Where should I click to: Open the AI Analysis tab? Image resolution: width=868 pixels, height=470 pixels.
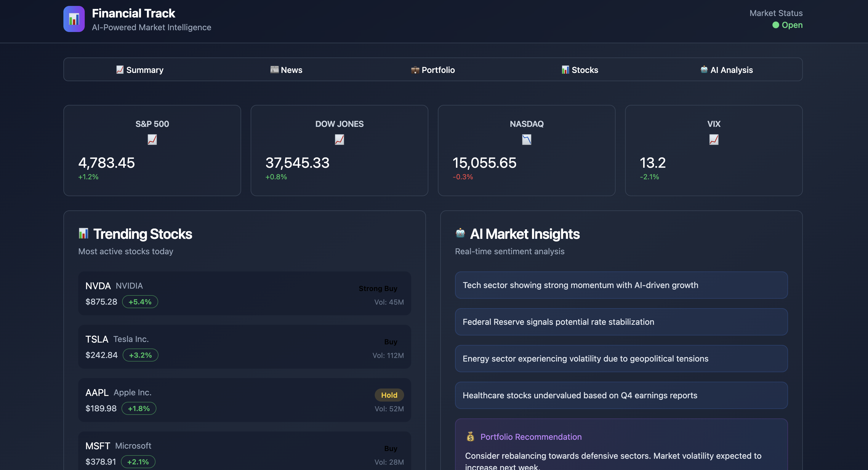(726, 70)
